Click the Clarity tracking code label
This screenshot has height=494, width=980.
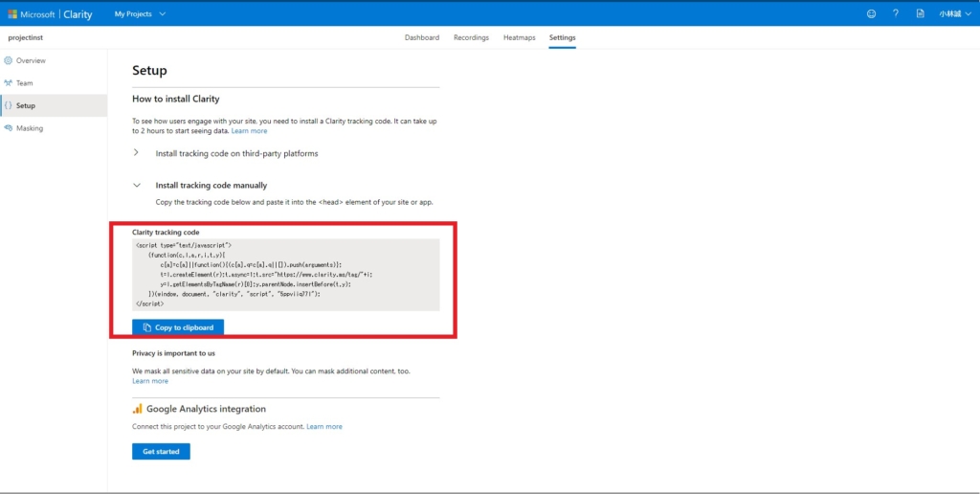coord(166,232)
